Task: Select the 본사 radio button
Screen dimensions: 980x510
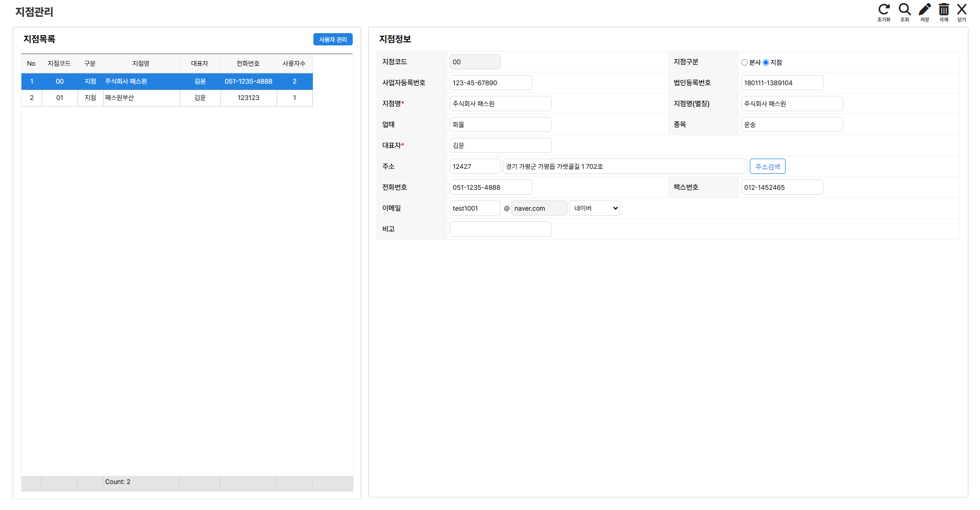Action: point(744,63)
